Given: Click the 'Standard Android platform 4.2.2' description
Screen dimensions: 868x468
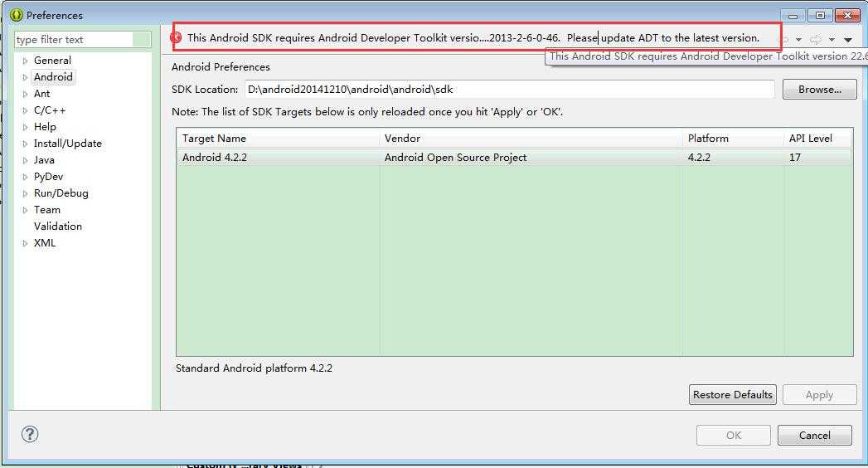Looking at the screenshot, I should [x=254, y=368].
